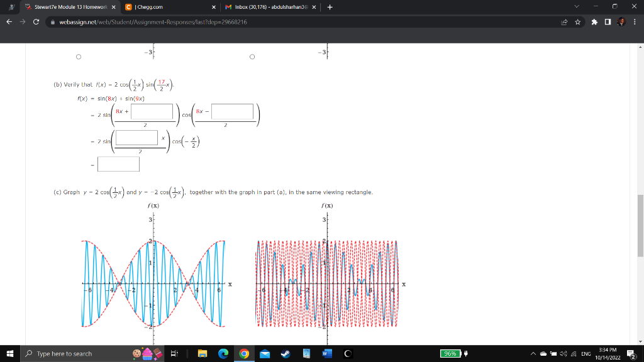Image resolution: width=644 pixels, height=362 pixels.
Task: Bookmark this page with the star
Action: (x=577, y=22)
